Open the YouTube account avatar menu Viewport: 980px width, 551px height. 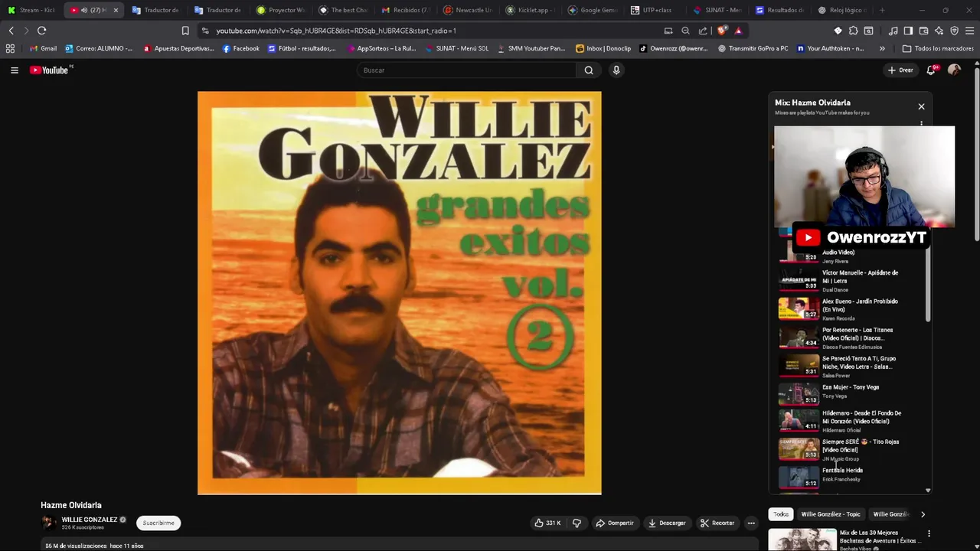(954, 70)
